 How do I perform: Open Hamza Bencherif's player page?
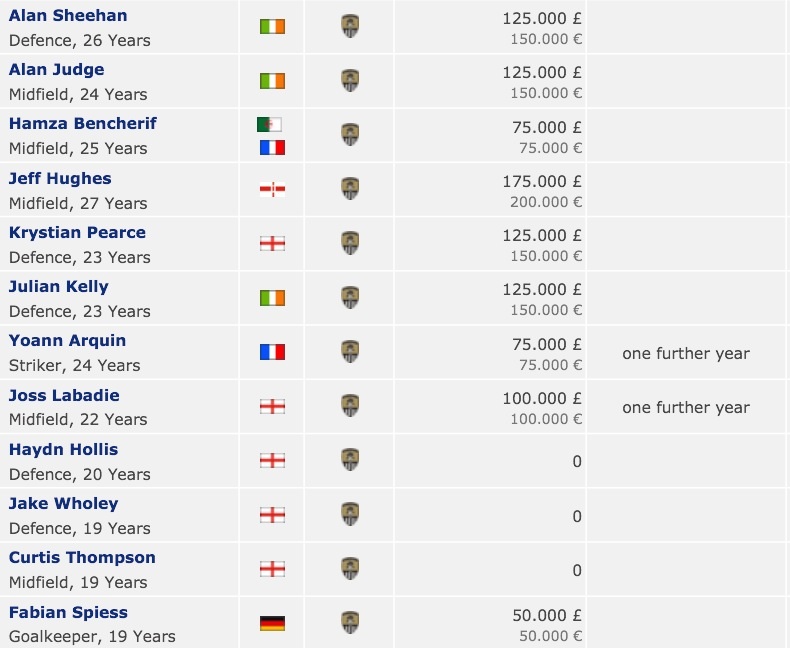click(82, 124)
